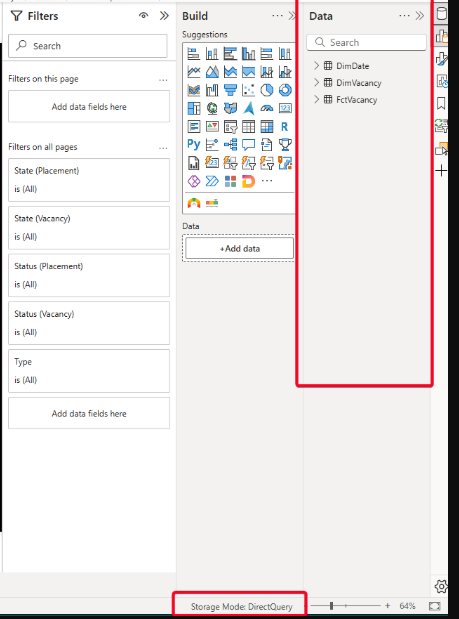Click the fit to page icon
The image size is (459, 619).
[x=434, y=606]
